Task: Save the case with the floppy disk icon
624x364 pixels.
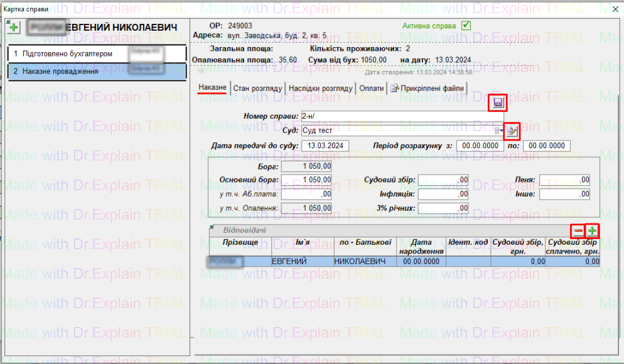Action: click(x=498, y=103)
